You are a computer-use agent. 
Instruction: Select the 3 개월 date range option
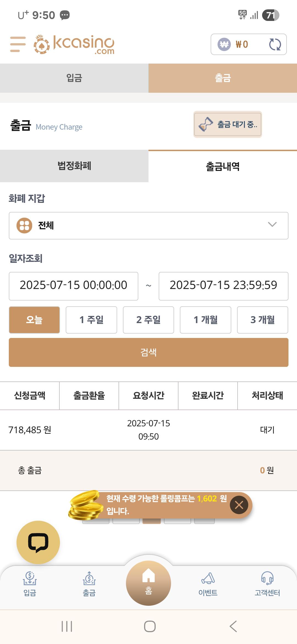tap(263, 320)
